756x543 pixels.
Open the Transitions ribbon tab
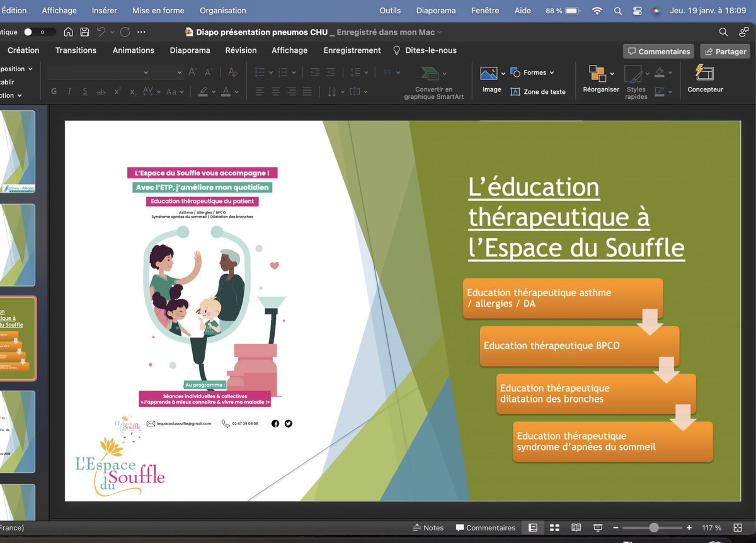tap(76, 50)
